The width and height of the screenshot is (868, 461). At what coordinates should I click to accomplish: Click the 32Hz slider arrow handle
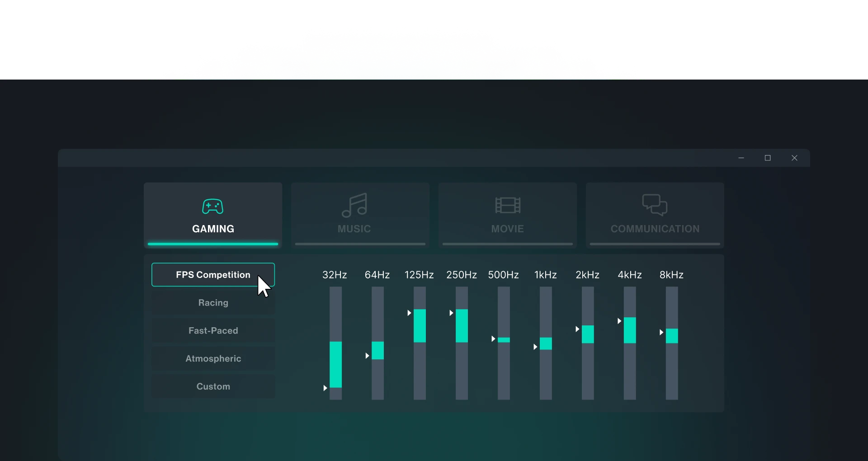(x=325, y=388)
